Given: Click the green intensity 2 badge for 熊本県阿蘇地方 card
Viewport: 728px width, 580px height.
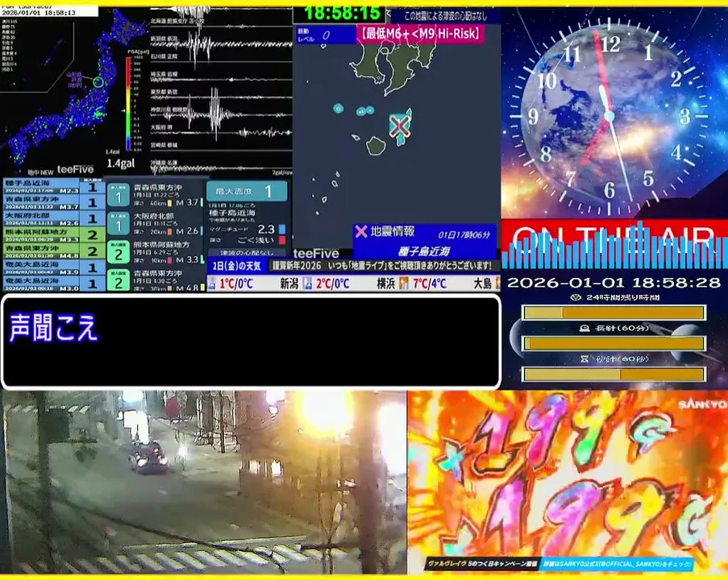Looking at the screenshot, I should (118, 252).
